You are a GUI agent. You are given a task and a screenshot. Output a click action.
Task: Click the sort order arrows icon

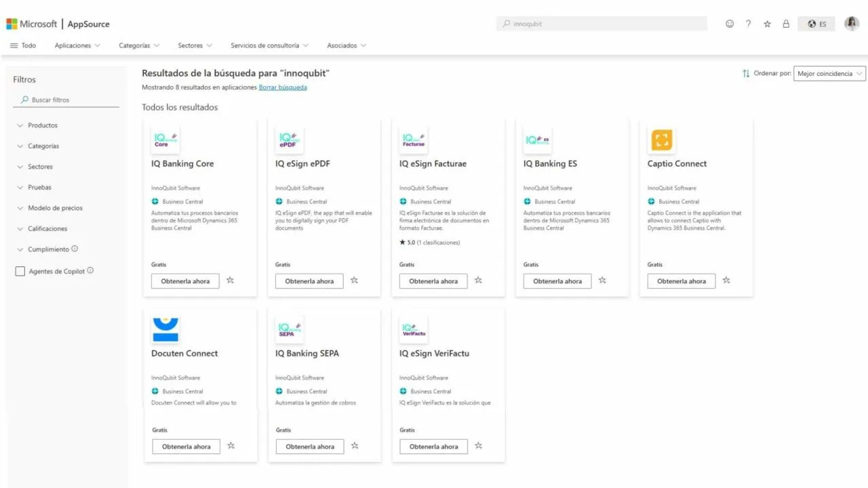(x=746, y=73)
